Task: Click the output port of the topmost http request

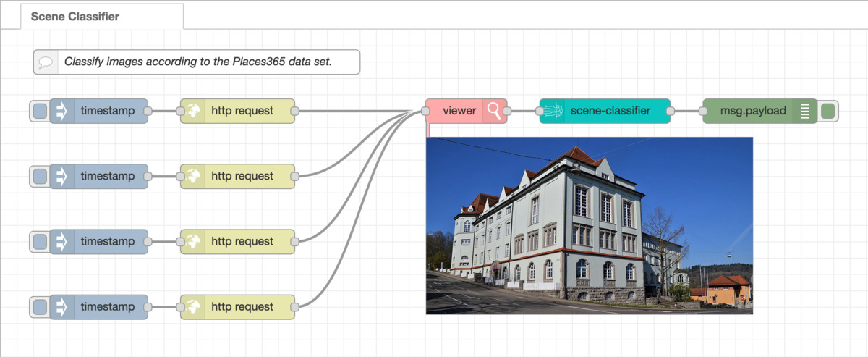Action: click(295, 111)
